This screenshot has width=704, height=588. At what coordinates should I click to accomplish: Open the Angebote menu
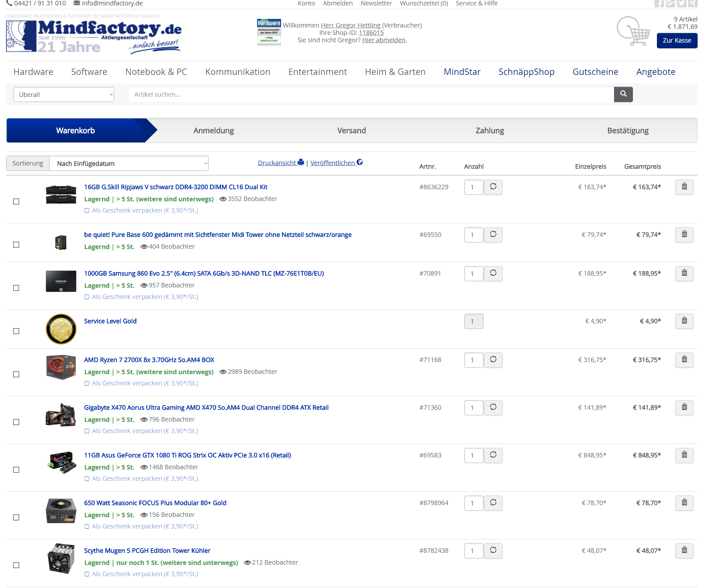656,72
